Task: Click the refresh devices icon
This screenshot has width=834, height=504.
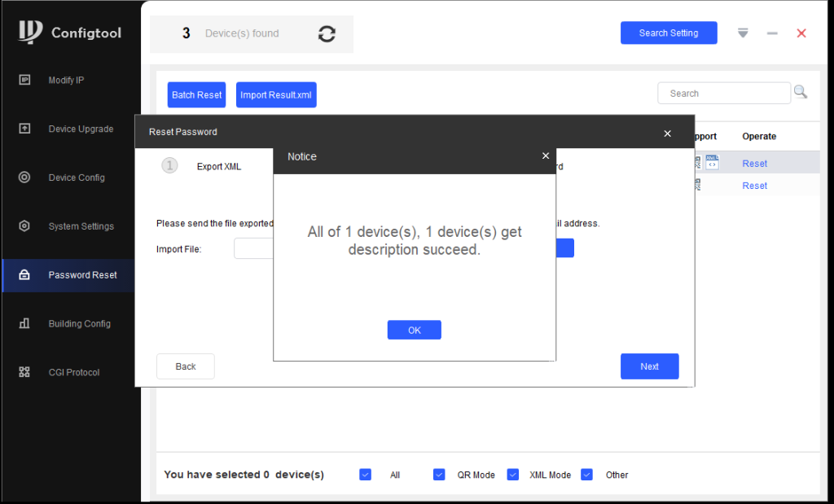Action: click(x=327, y=34)
